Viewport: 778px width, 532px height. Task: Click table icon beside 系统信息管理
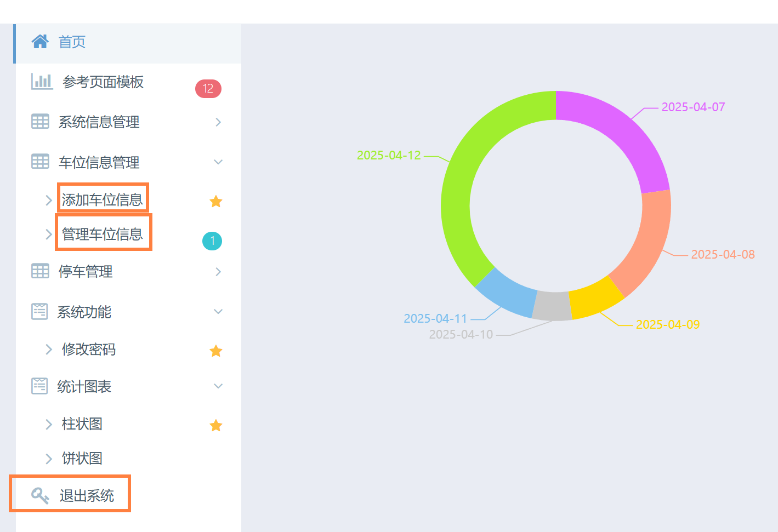(40, 122)
